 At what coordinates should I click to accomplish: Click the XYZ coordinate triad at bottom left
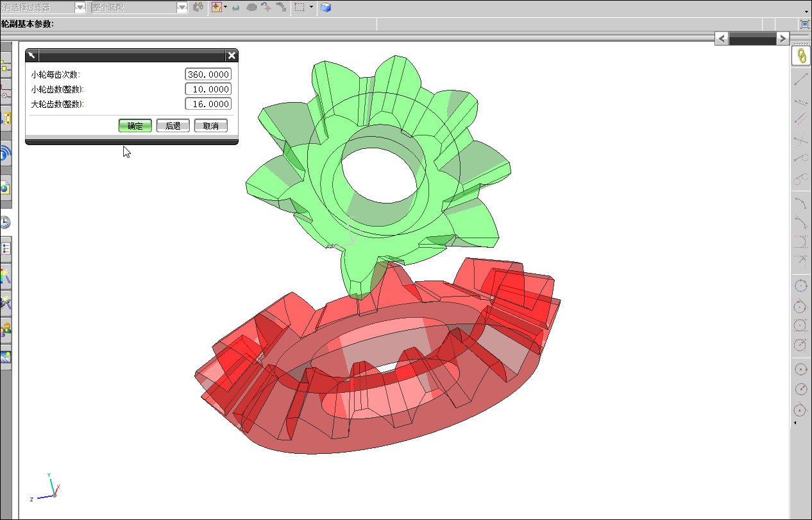(x=46, y=488)
